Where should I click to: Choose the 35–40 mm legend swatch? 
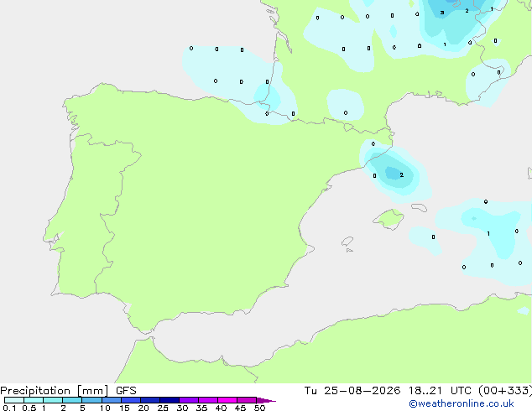click(208, 400)
